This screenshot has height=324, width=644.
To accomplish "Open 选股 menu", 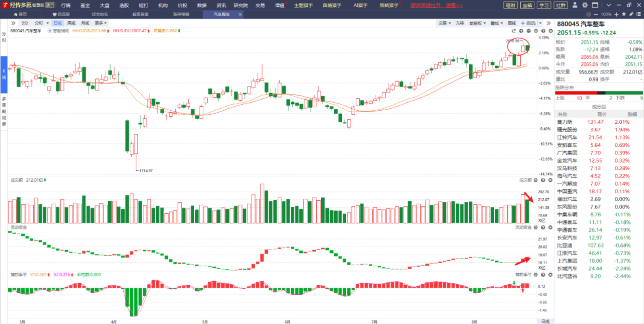I will point(124,5).
